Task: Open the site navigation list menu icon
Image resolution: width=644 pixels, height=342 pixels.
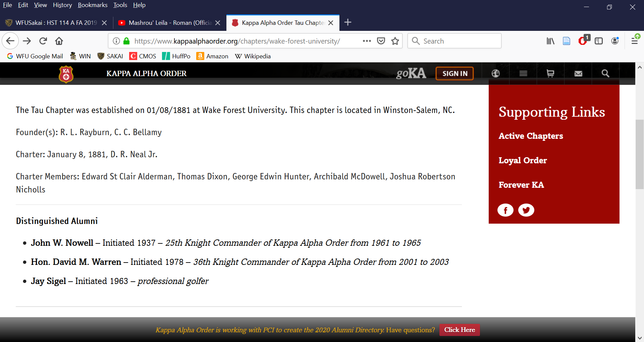Action: coord(523,73)
